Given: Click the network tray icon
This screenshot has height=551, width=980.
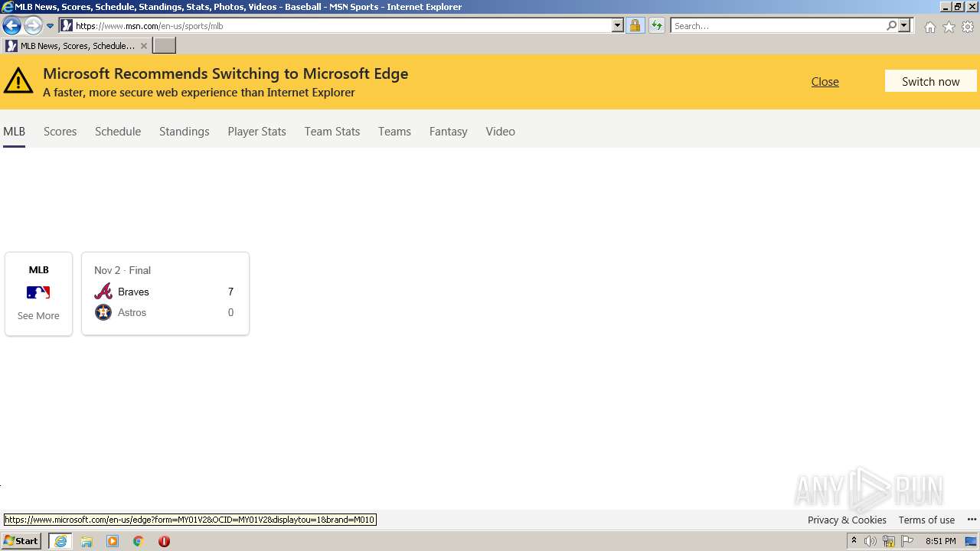Looking at the screenshot, I should [889, 541].
